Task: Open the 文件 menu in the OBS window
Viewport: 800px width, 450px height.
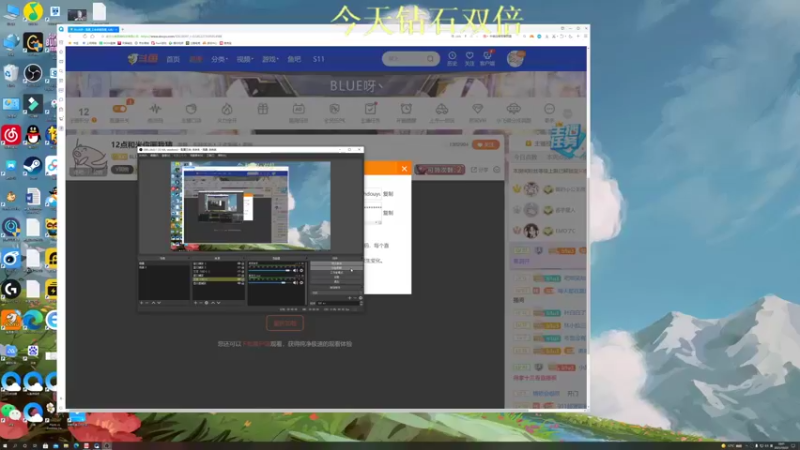Action: [x=143, y=155]
